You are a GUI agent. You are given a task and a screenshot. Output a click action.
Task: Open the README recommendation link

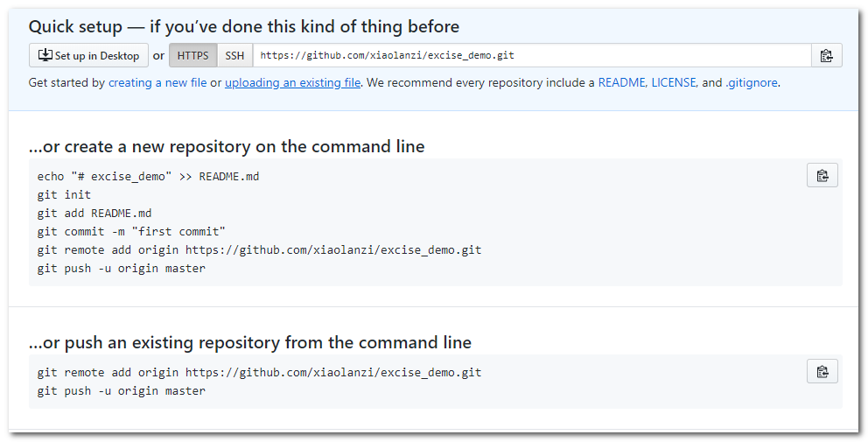621,82
